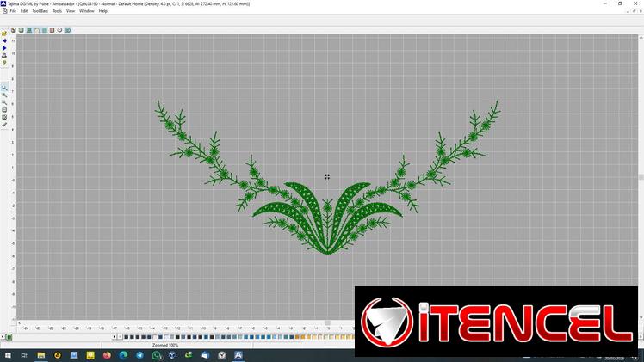The height and width of the screenshot is (362, 644).
Task: Click the horizontal scrollbar thumb
Action: coord(327,323)
